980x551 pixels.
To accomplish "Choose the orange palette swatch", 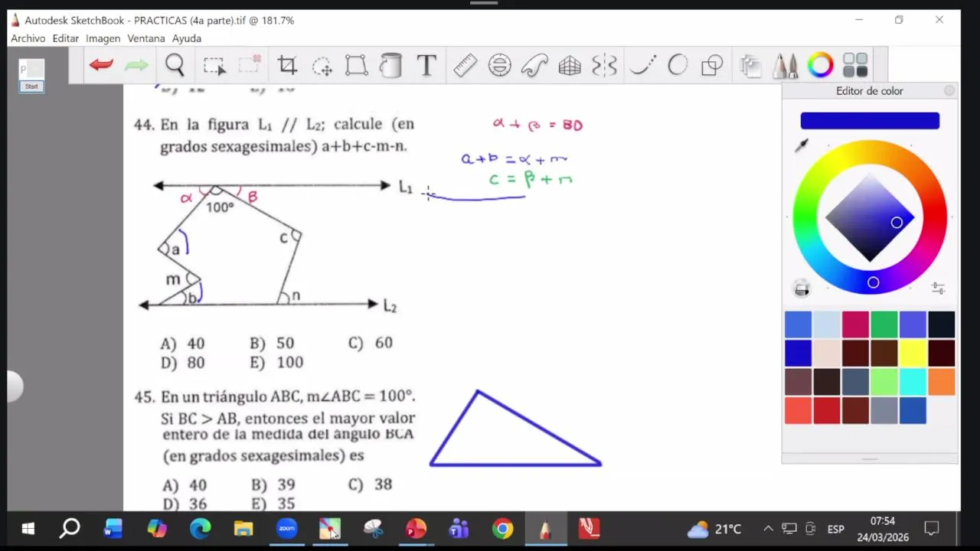I will point(942,382).
